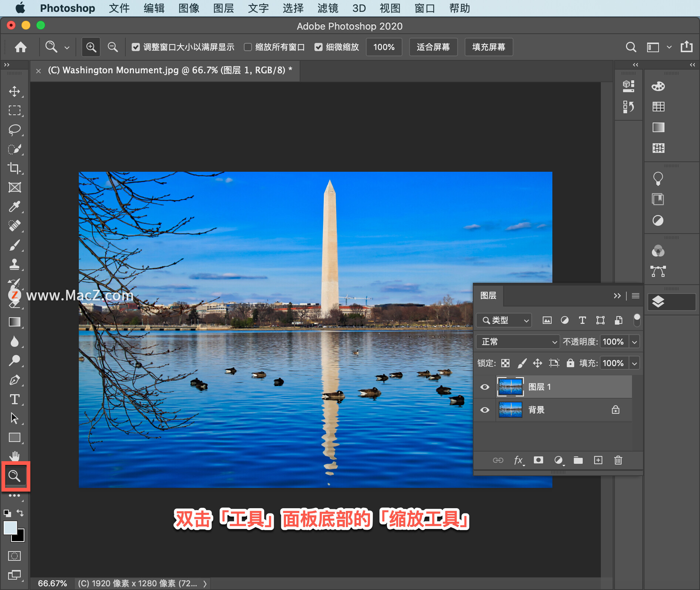Toggle lock transparent pixels
Screen dimensions: 700x590
pos(505,363)
